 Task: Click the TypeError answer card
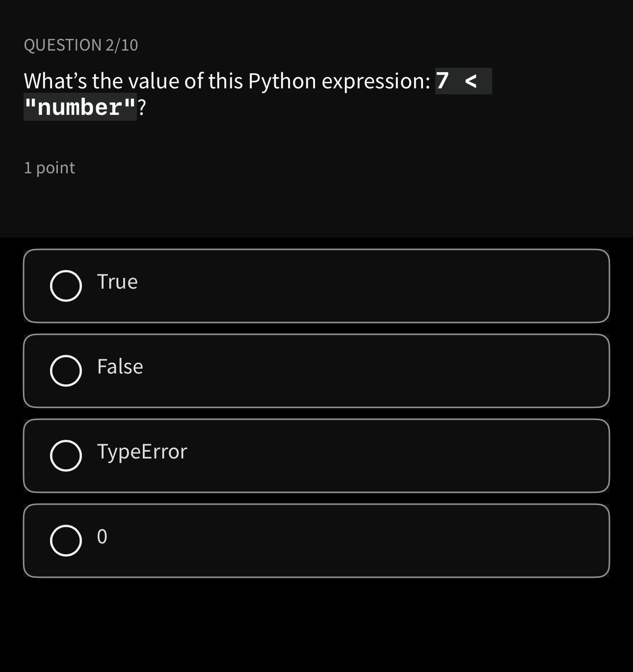316,455
